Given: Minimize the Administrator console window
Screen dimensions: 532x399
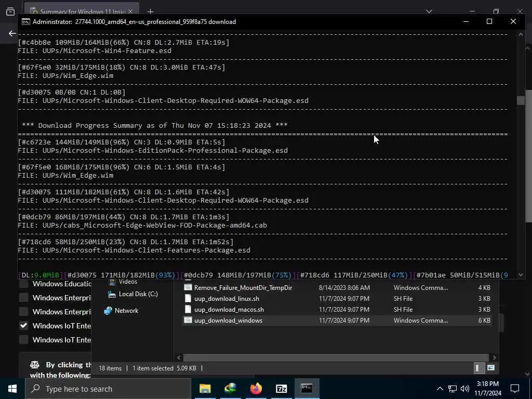Looking at the screenshot, I should click(466, 21).
